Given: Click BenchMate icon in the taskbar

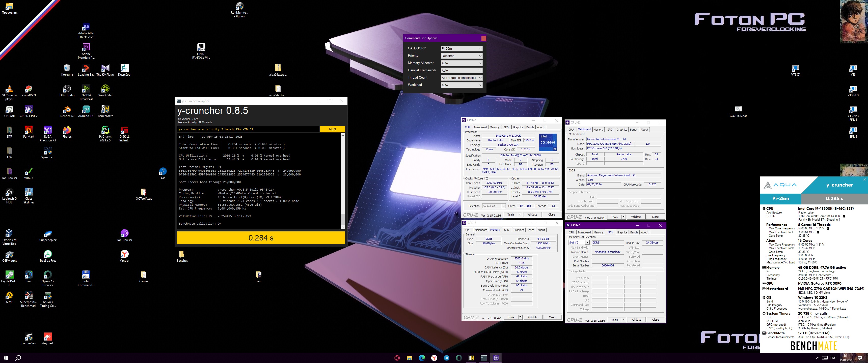Looking at the screenshot, I should pos(471,358).
